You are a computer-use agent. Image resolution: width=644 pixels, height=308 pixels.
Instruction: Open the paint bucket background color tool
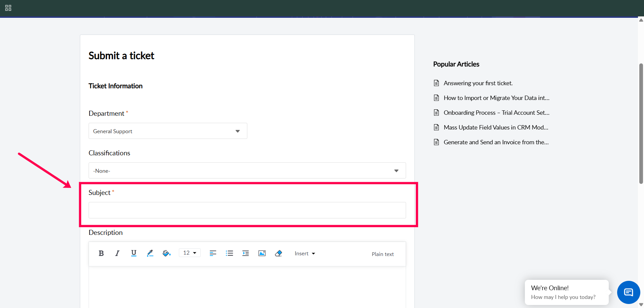(x=166, y=253)
